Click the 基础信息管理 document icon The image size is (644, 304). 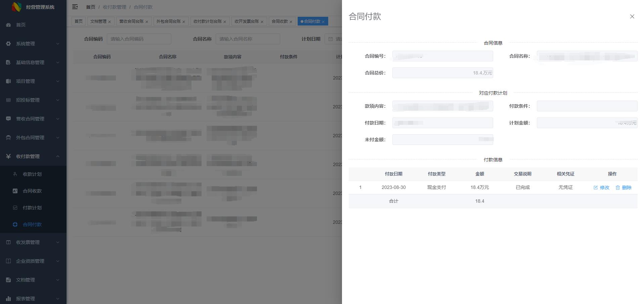tap(8, 62)
